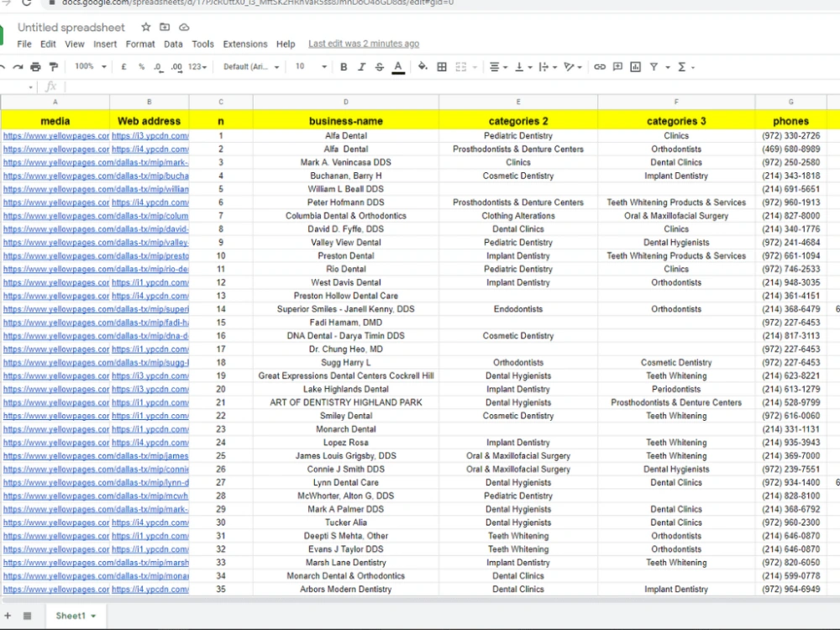Format as percent with % icon
Screen dimensions: 840x630
141,67
